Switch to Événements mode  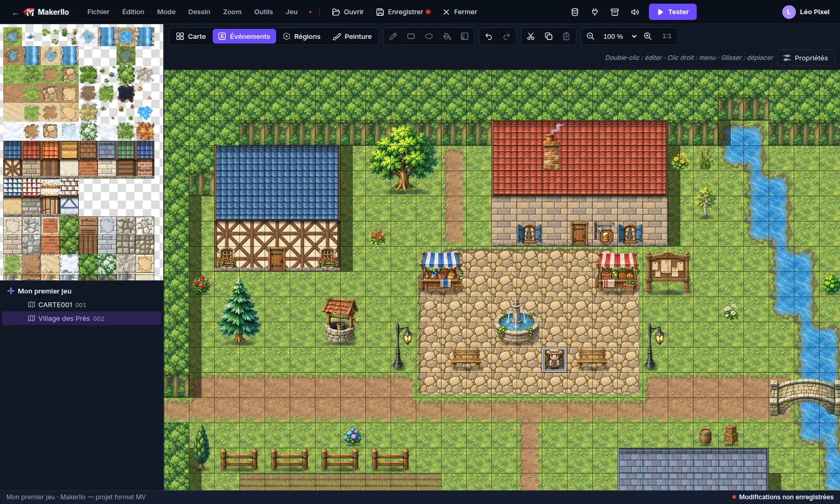(x=244, y=36)
